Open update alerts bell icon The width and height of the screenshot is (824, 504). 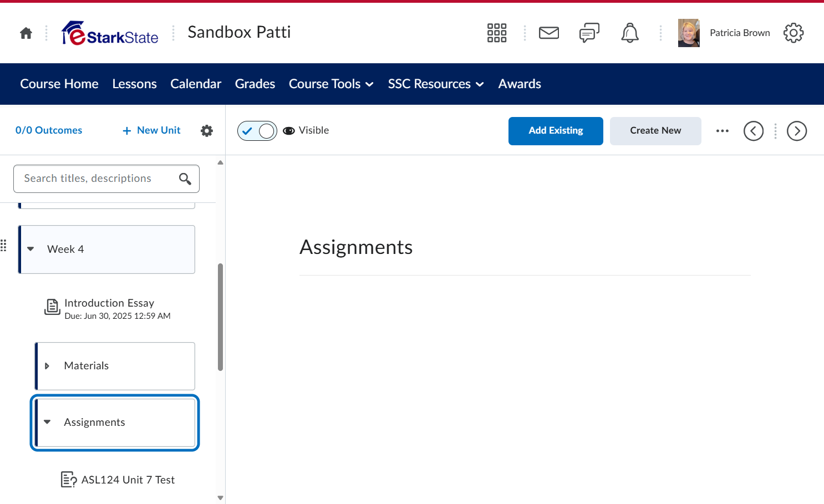[630, 33]
